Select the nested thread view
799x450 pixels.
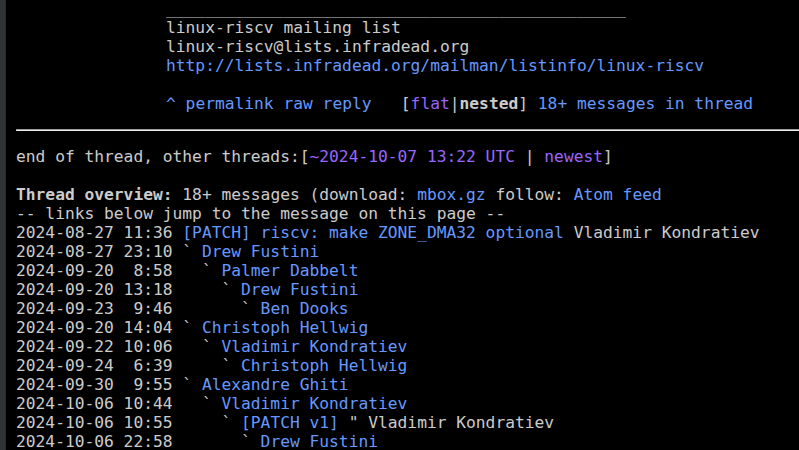point(489,104)
